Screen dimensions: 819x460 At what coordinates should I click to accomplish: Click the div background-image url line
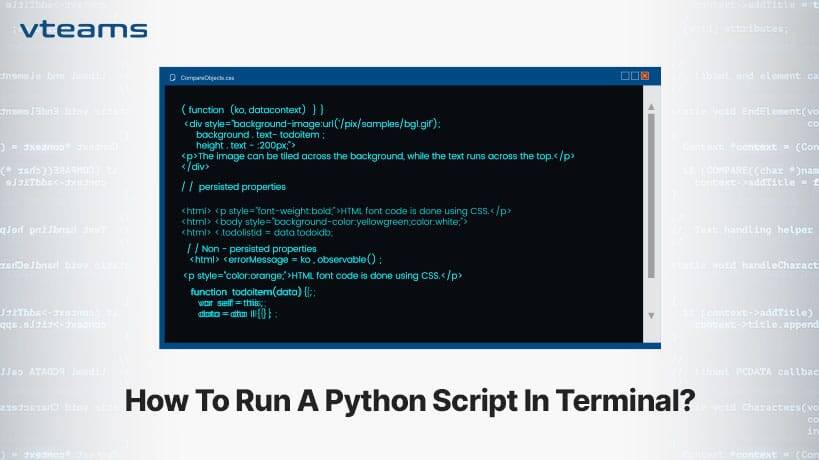pos(312,122)
